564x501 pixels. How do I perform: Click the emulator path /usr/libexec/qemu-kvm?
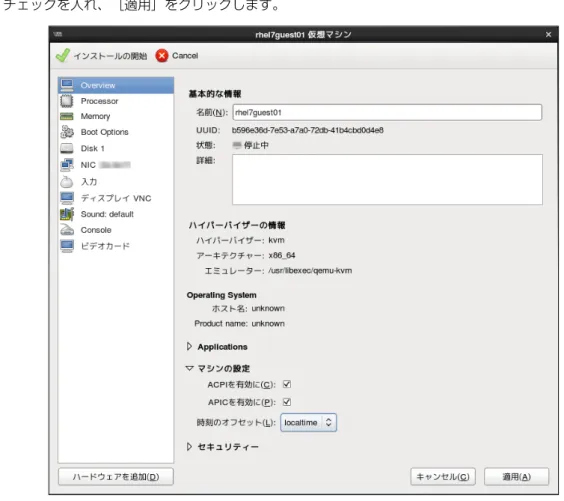point(310,270)
